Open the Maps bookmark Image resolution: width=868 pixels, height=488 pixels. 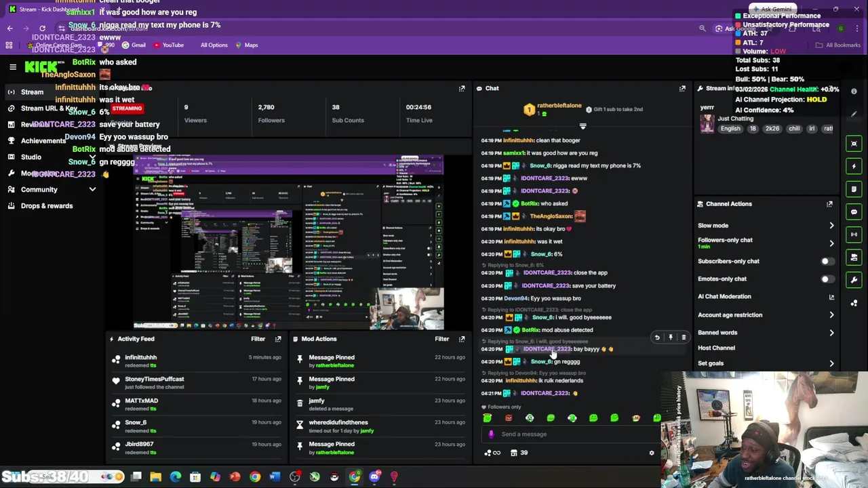tap(246, 45)
